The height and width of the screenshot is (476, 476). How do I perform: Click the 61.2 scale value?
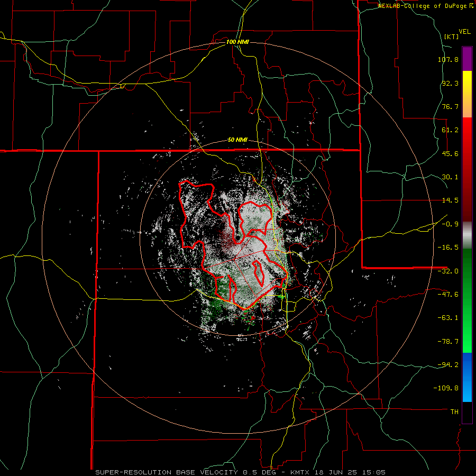(x=450, y=130)
